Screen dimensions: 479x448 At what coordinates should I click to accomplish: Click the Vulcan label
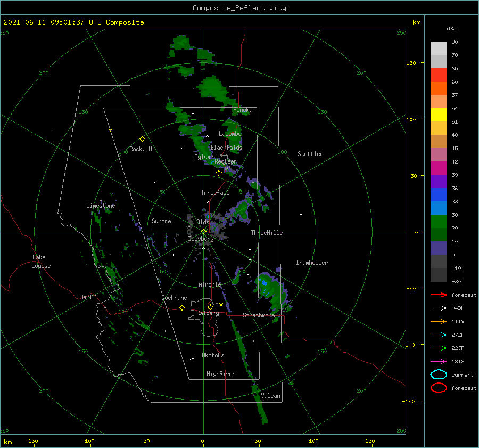pyautogui.click(x=270, y=396)
